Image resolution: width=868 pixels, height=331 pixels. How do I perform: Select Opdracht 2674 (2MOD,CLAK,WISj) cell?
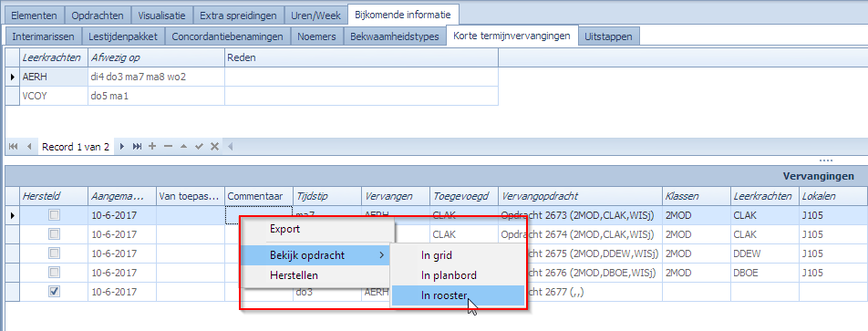click(580, 234)
